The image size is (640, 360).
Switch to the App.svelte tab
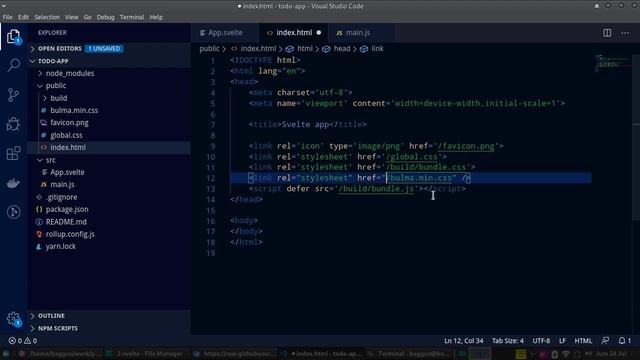click(224, 33)
